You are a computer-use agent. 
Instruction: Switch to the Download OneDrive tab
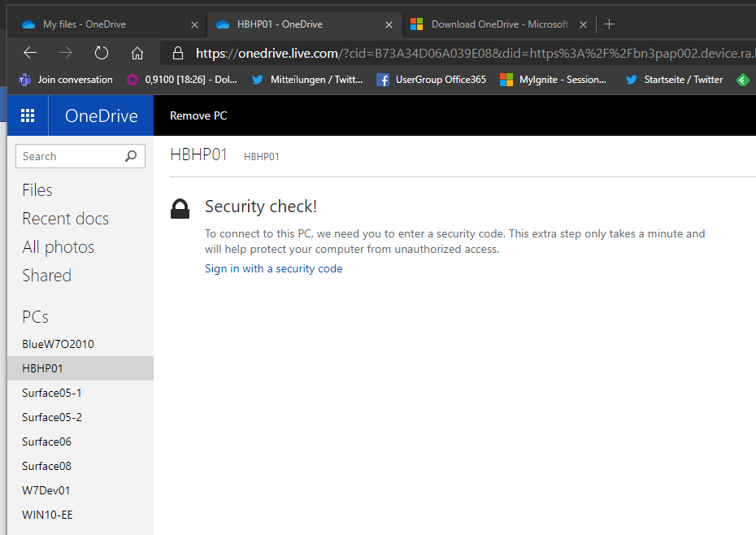(x=499, y=24)
